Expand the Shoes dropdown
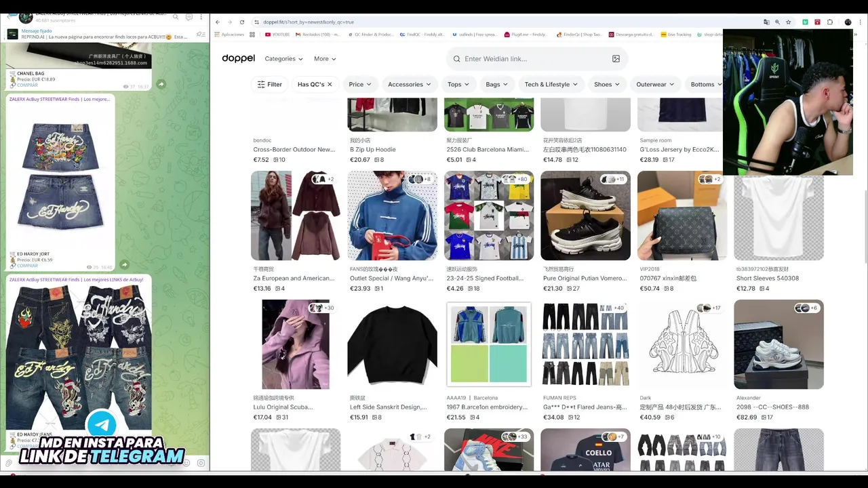Viewport: 868px width, 488px height. click(607, 85)
